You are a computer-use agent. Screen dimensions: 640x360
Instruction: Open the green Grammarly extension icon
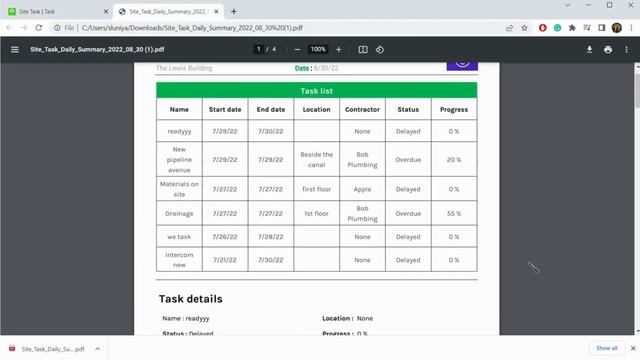pyautogui.click(x=557, y=28)
